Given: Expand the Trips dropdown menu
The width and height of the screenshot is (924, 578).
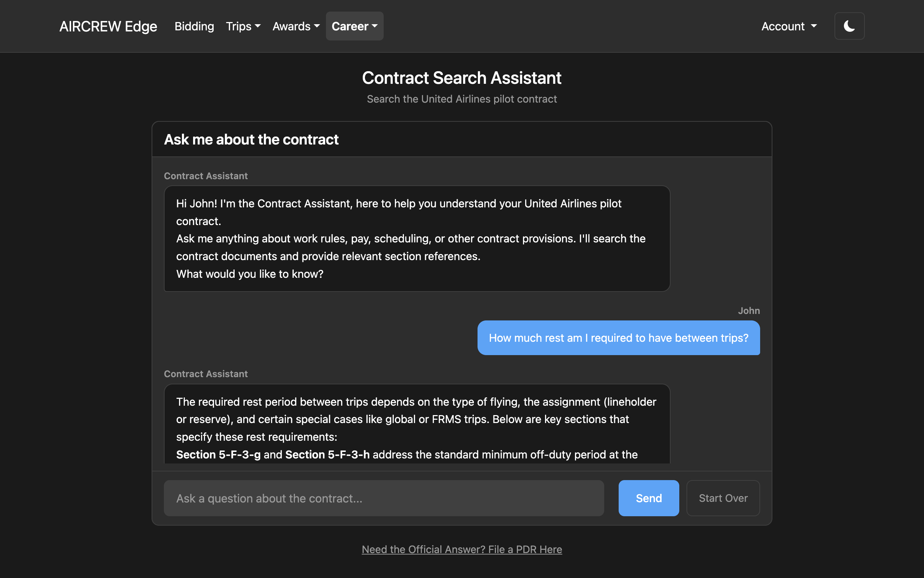Looking at the screenshot, I should [243, 26].
